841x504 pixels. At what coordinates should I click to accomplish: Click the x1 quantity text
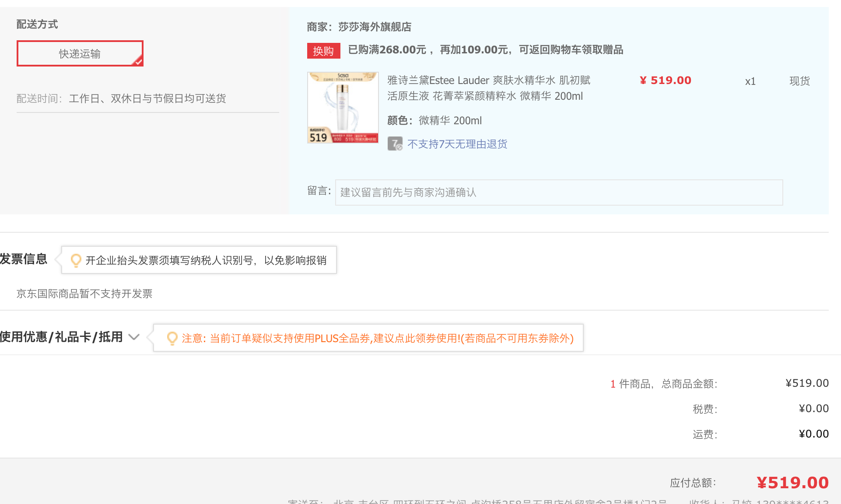click(750, 81)
